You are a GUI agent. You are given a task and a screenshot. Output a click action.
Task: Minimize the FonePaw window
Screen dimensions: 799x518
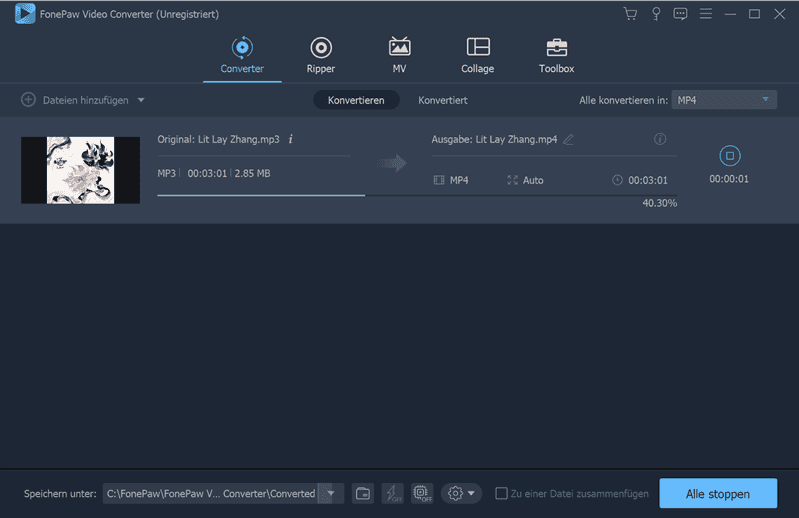tap(730, 14)
